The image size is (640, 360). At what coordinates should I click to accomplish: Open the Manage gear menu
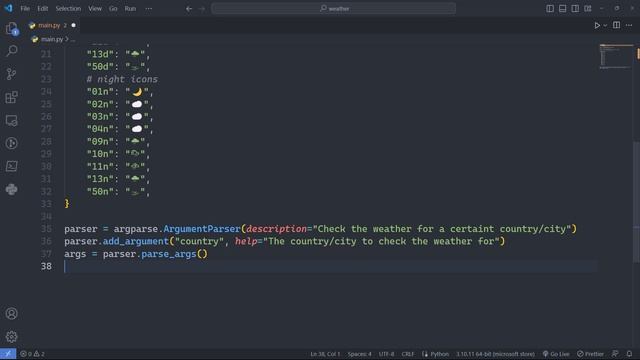pyautogui.click(x=11, y=337)
